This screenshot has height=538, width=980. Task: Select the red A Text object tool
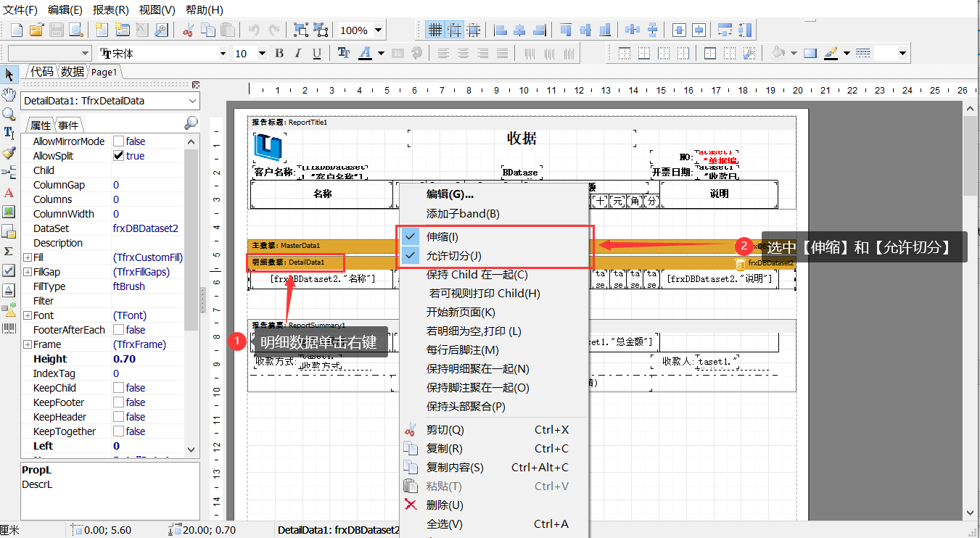[x=9, y=192]
